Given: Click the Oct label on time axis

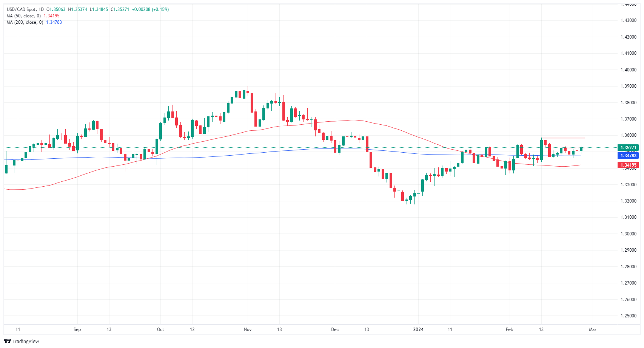Looking at the screenshot, I should click(160, 329).
